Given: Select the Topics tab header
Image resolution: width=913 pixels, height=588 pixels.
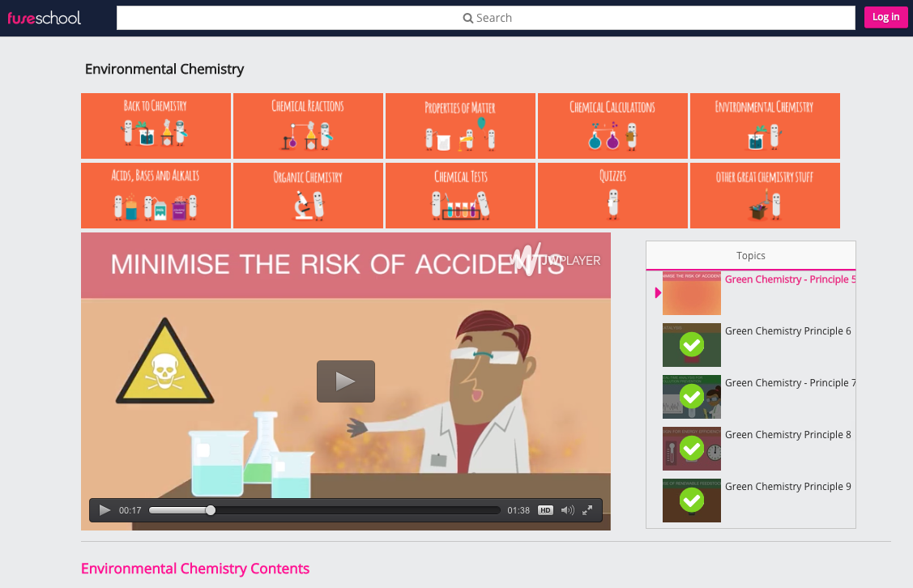Looking at the screenshot, I should click(x=750, y=255).
